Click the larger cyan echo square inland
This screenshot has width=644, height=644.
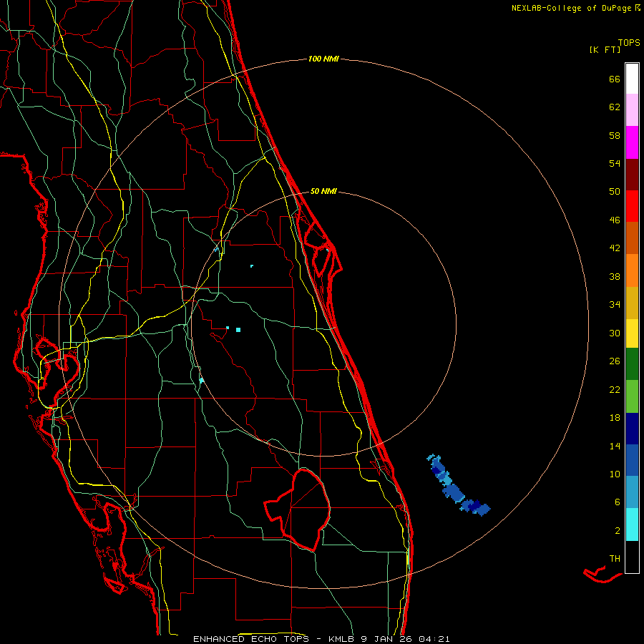pos(238,330)
